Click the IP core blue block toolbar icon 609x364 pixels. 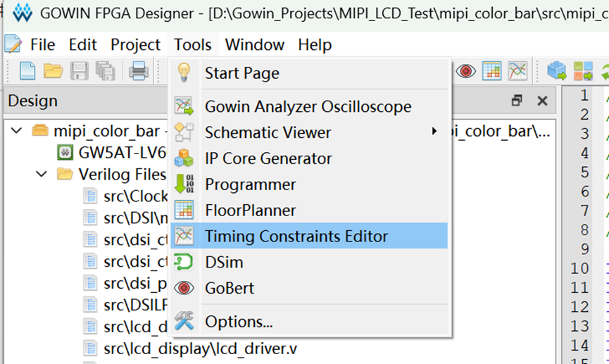pyautogui.click(x=557, y=71)
